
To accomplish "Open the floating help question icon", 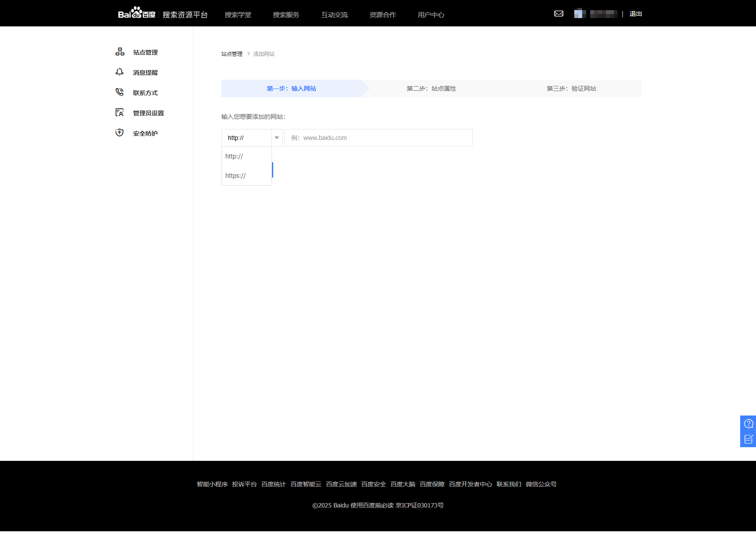I will click(x=748, y=424).
